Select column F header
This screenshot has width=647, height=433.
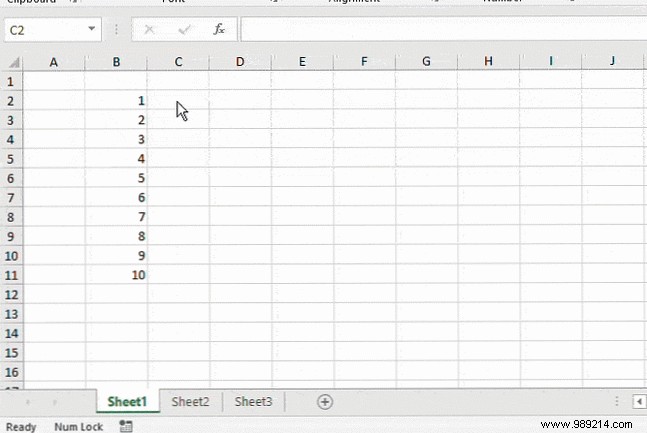pos(364,62)
